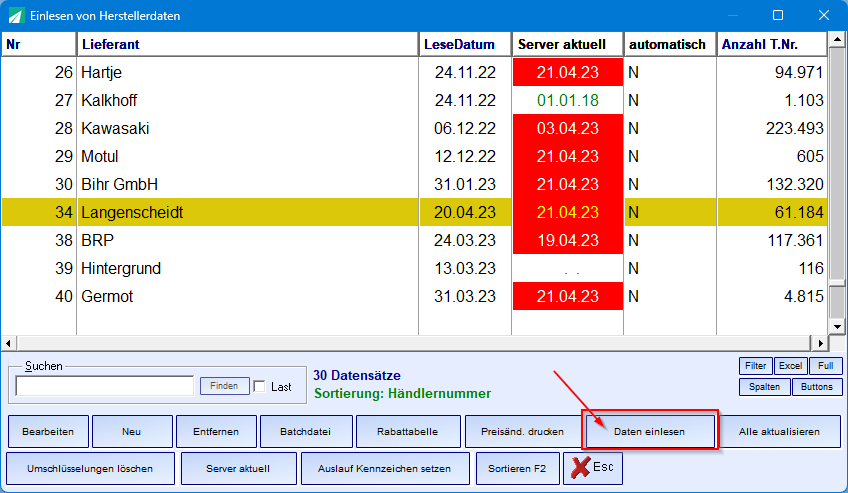Click Preisänd. drucken button

tap(522, 431)
